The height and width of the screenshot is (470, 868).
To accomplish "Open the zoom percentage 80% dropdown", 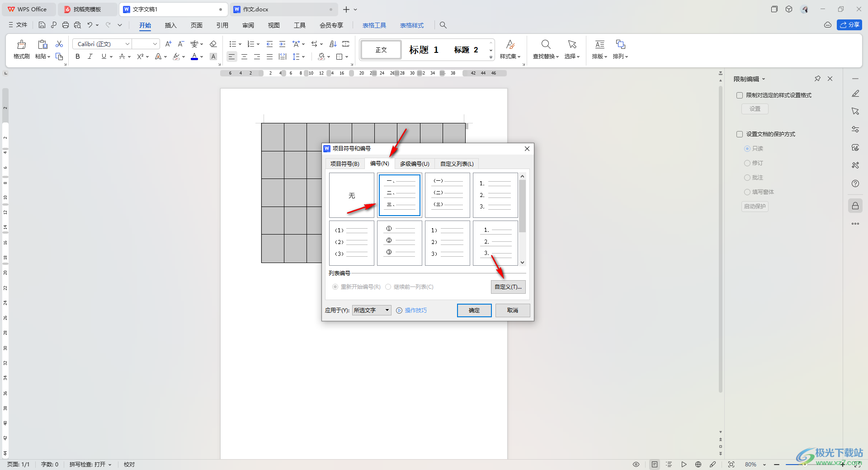I will pos(764,465).
